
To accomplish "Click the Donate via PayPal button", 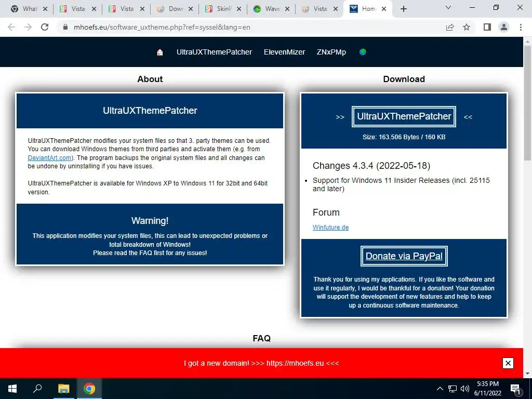I will tap(404, 256).
